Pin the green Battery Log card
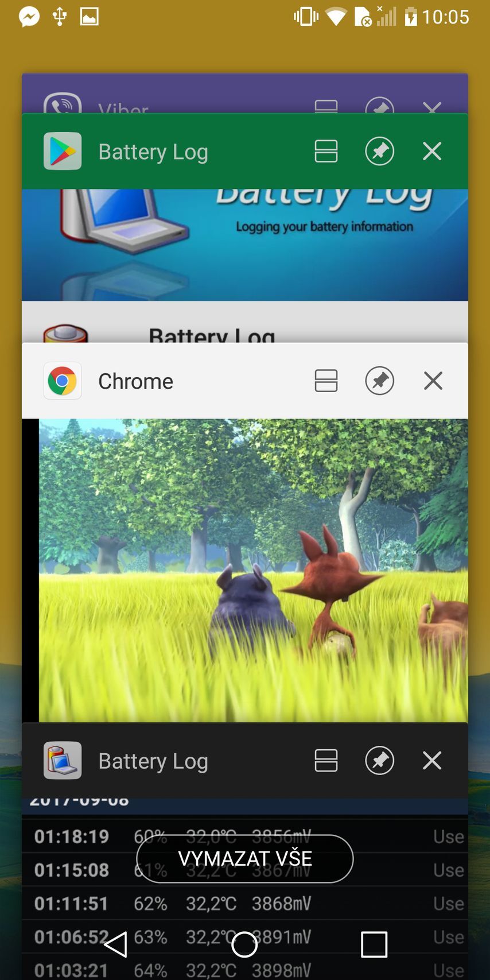The width and height of the screenshot is (490, 980). [x=379, y=152]
